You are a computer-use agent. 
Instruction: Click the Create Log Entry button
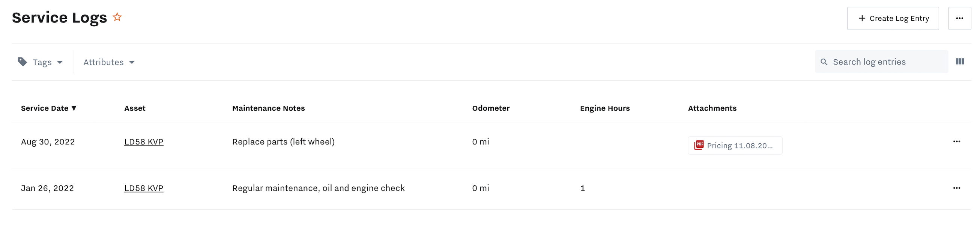tap(893, 18)
